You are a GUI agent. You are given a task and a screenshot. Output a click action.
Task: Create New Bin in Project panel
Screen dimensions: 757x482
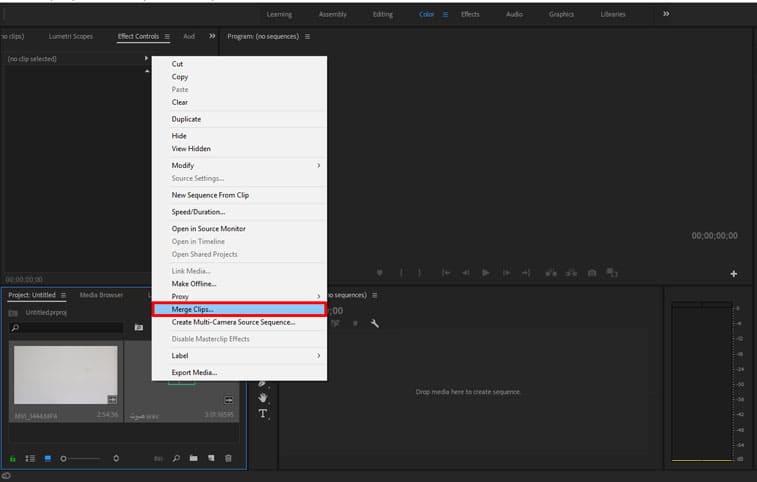point(194,458)
